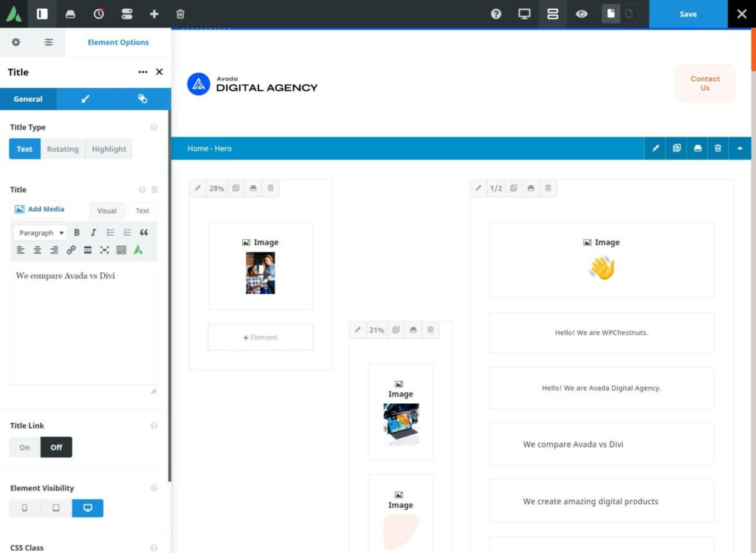
Task: Align text left in editor
Action: (20, 250)
